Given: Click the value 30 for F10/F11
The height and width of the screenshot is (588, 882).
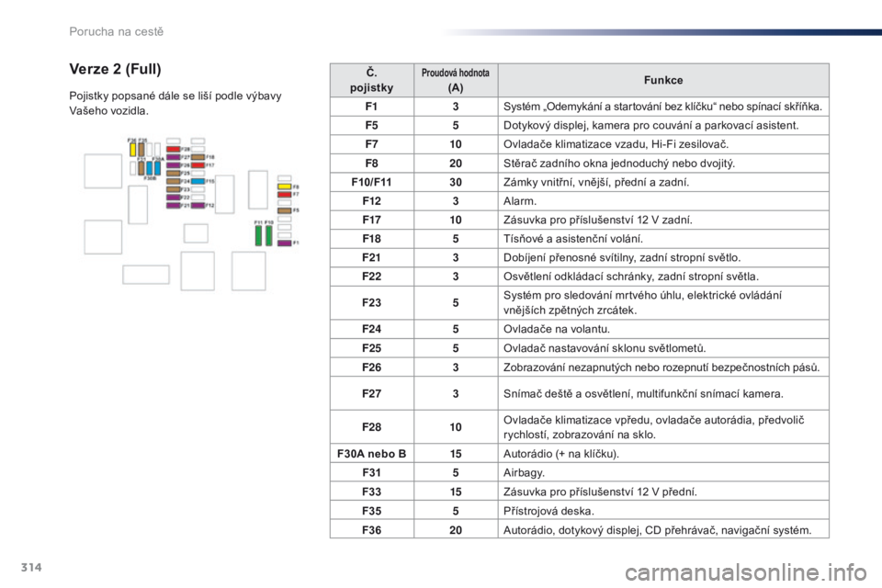Looking at the screenshot, I should [x=456, y=182].
